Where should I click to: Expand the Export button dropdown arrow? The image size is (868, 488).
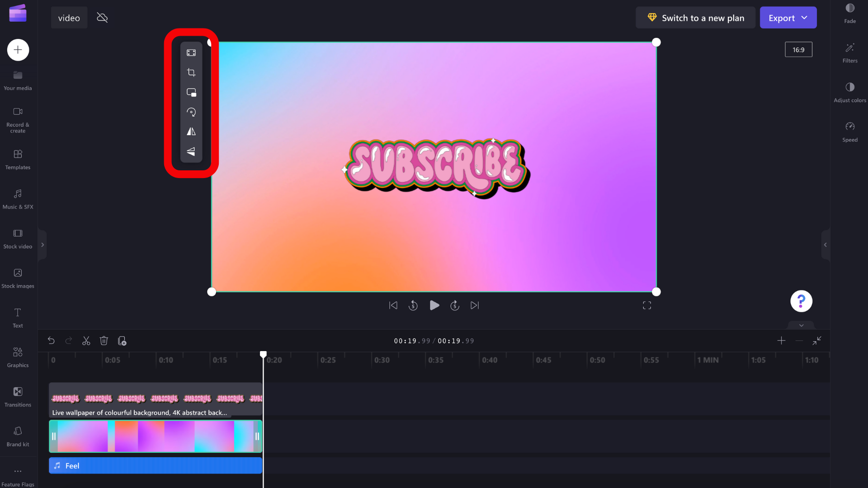pyautogui.click(x=805, y=17)
